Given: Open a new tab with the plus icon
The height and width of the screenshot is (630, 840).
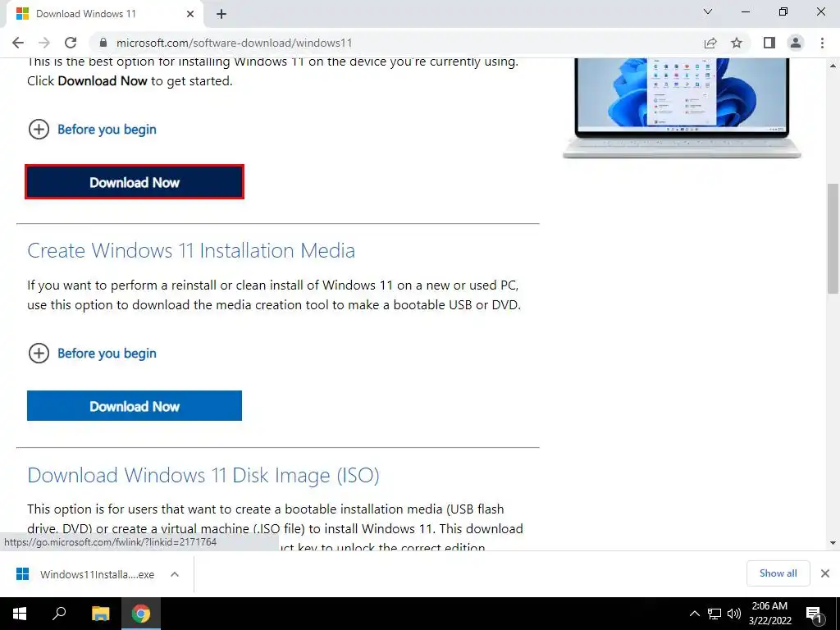Looking at the screenshot, I should click(x=221, y=14).
